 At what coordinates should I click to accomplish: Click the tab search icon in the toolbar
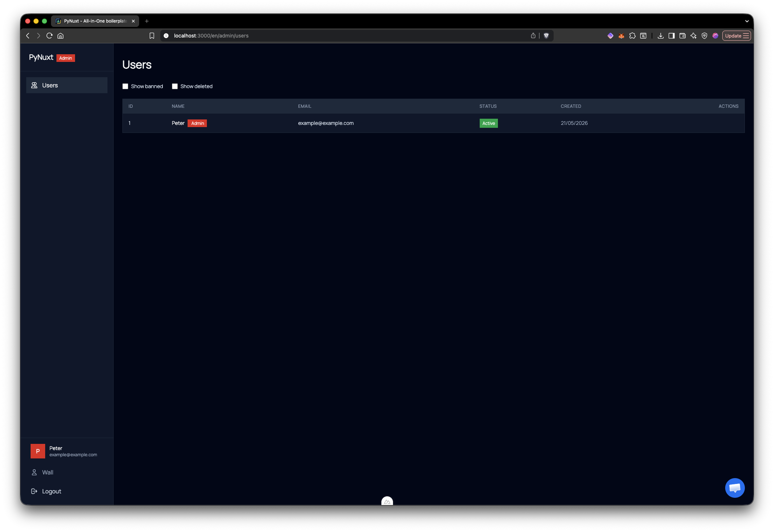pos(643,36)
